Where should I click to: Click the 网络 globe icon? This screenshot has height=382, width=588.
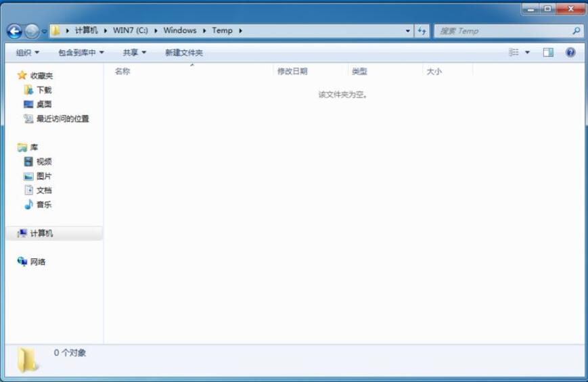[x=22, y=261]
